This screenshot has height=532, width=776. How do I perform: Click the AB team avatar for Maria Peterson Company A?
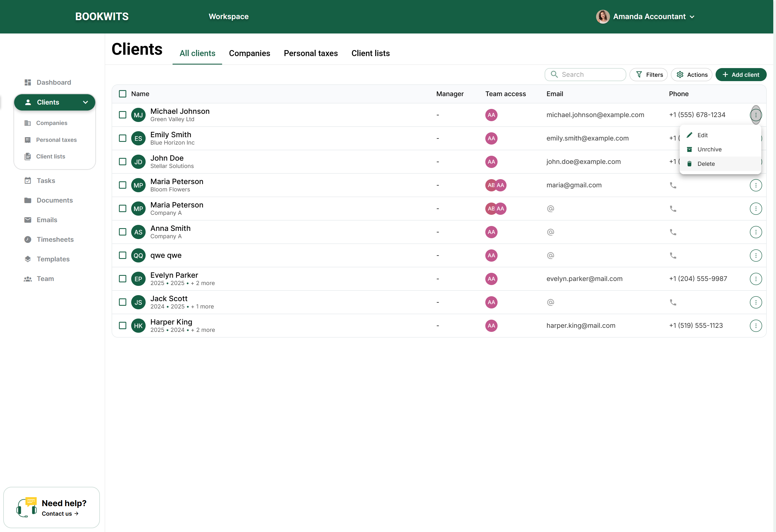[490, 208]
